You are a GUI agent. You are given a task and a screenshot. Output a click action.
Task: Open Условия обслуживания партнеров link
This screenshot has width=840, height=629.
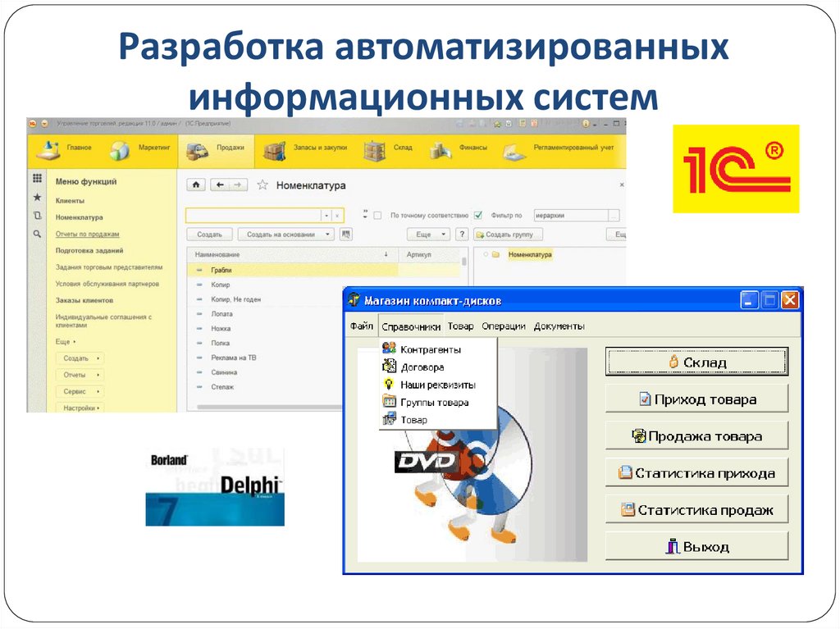click(107, 284)
